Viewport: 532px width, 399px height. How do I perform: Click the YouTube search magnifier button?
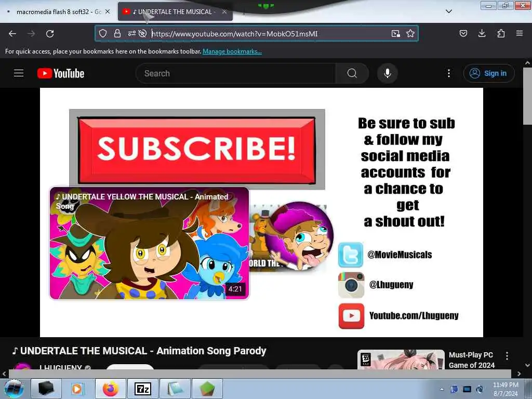click(x=352, y=73)
